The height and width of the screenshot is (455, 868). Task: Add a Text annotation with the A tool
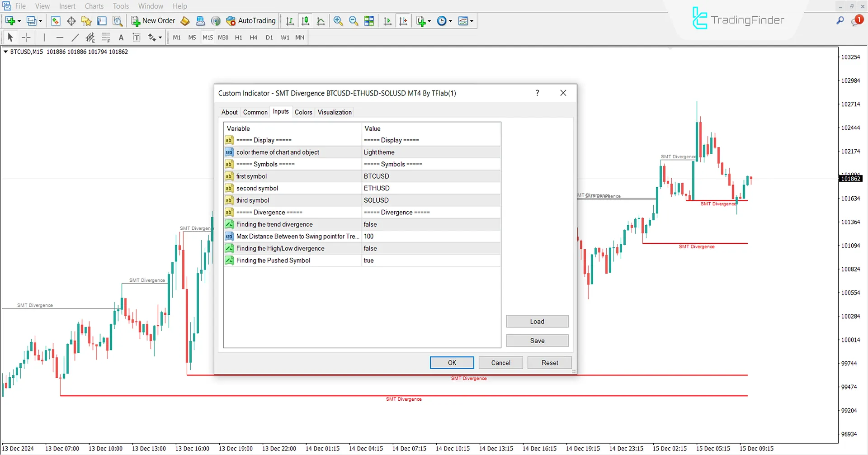coord(121,37)
